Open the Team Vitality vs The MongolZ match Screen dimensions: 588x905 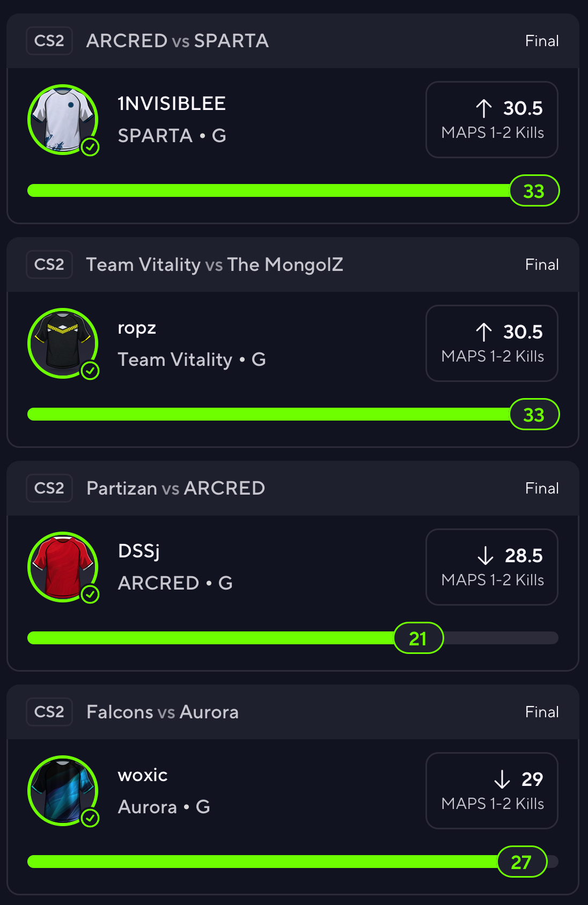tap(215, 264)
